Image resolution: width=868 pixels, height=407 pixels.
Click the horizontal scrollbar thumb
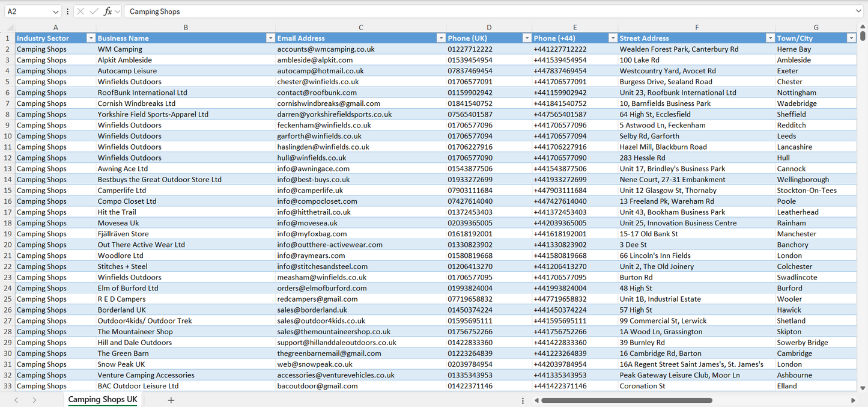pos(627,400)
